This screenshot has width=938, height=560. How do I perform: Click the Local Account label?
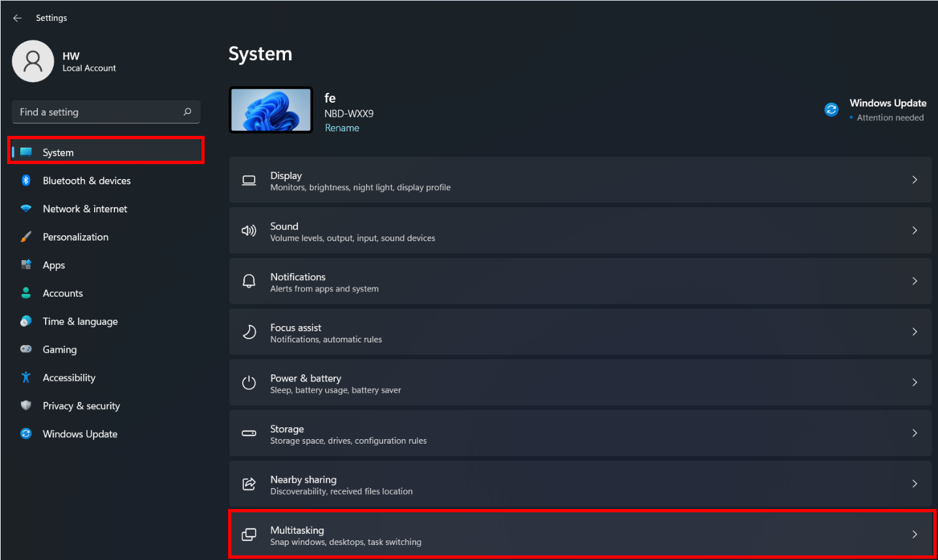[89, 68]
